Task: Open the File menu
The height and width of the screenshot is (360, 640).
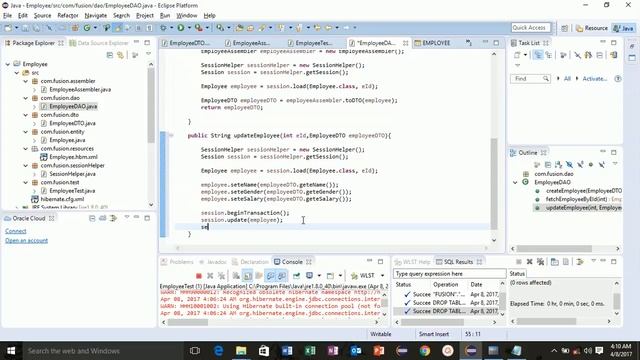Action: coord(7,16)
